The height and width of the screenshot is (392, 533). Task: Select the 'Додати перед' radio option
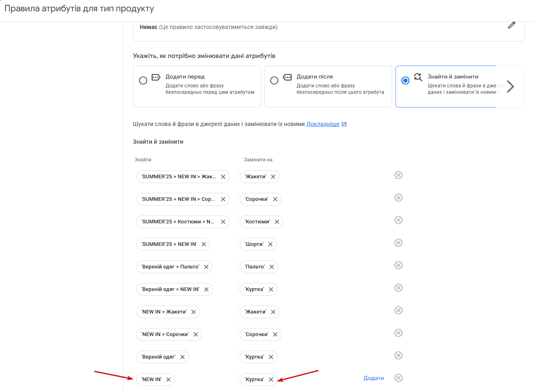(x=143, y=80)
